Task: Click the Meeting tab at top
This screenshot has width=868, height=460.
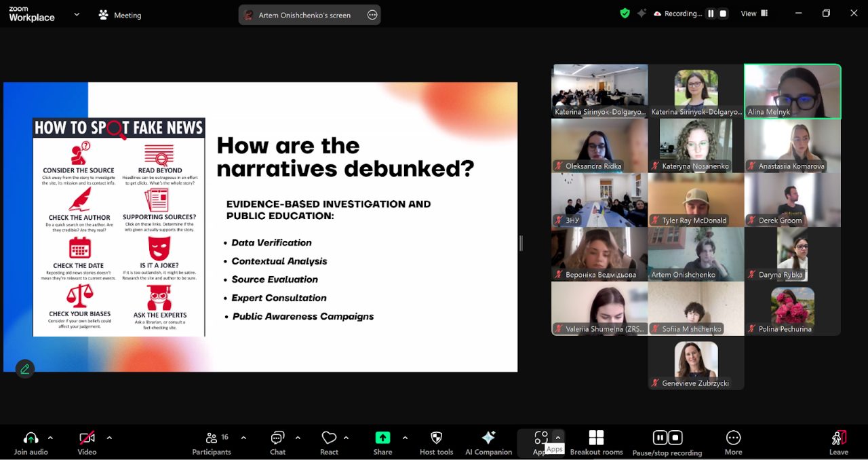Action: pos(120,14)
